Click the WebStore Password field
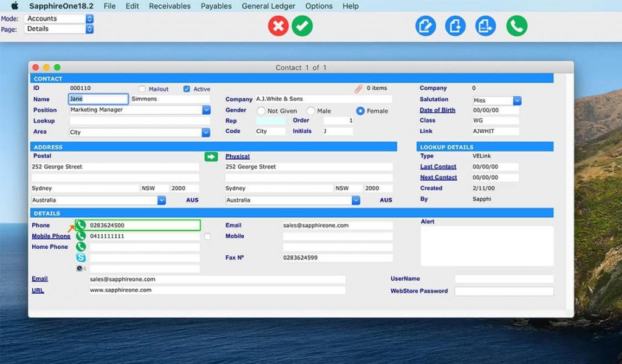This screenshot has width=622, height=364. point(504,291)
